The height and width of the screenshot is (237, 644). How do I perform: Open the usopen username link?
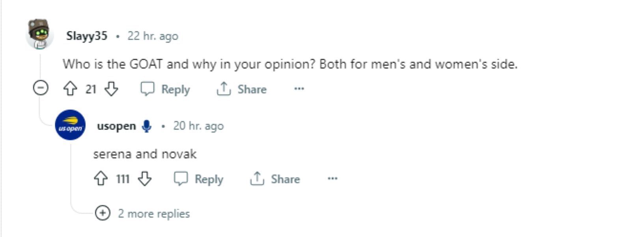[x=116, y=126]
